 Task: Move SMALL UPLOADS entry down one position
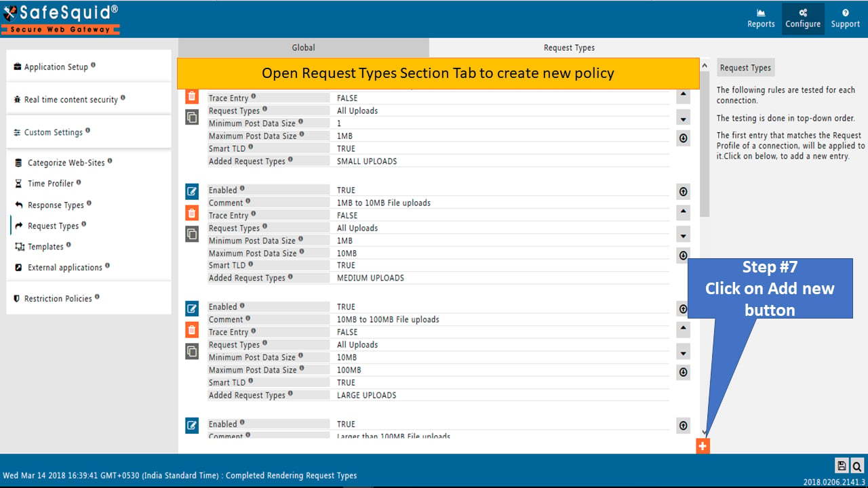684,119
